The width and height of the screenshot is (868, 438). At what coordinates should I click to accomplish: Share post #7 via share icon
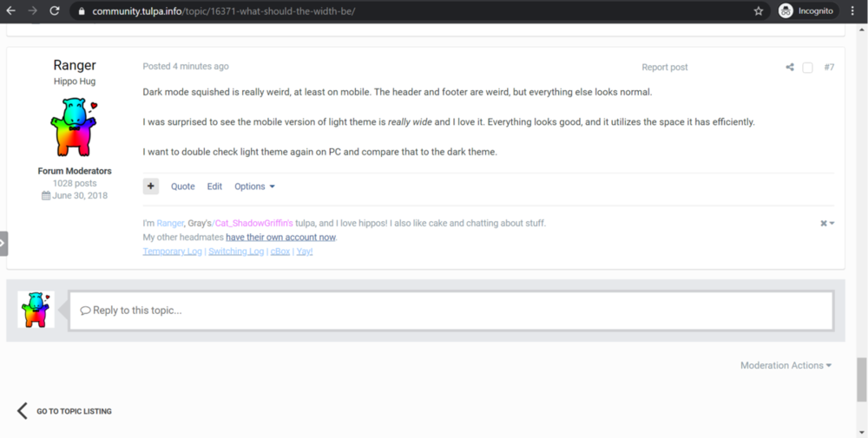[790, 67]
